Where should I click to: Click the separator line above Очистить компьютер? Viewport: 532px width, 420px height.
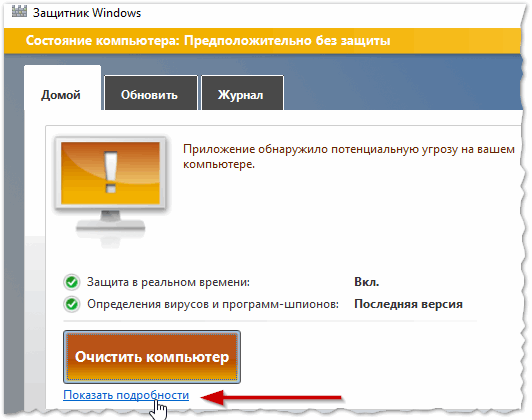coord(270,321)
